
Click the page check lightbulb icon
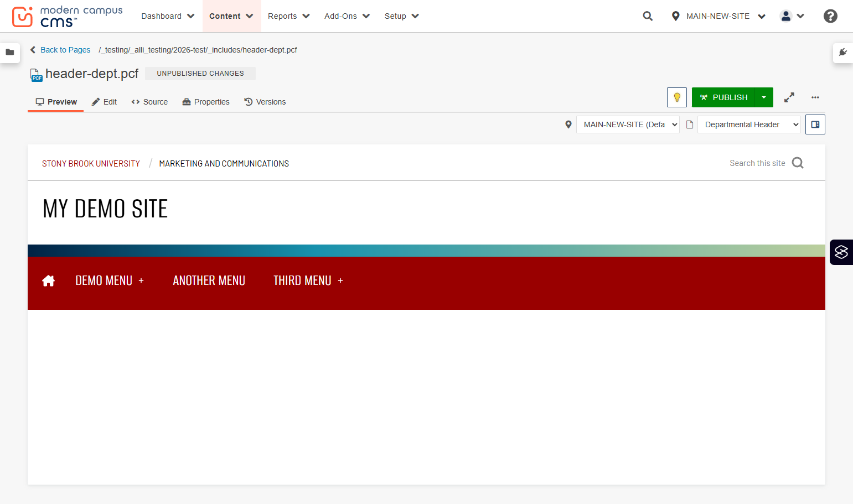[677, 97]
